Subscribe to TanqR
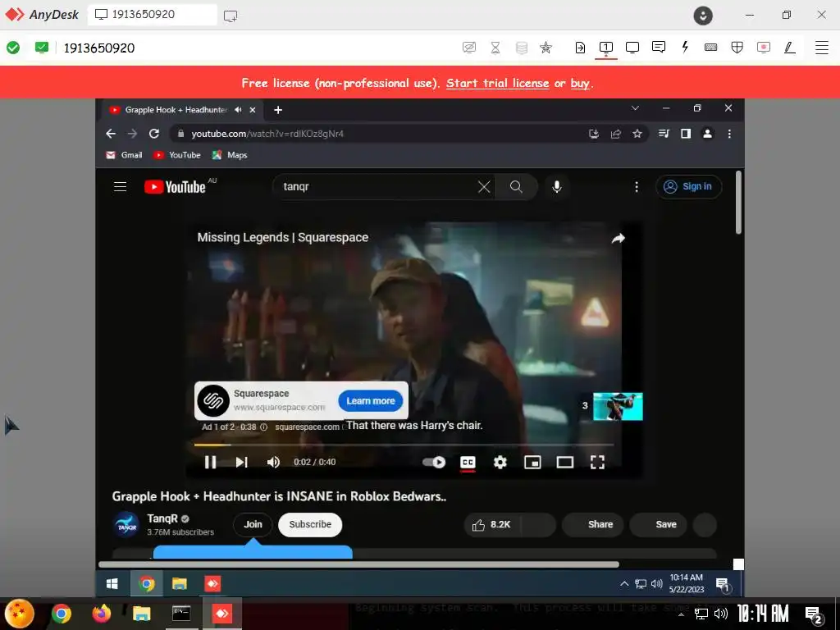Image resolution: width=840 pixels, height=630 pixels. coord(310,524)
